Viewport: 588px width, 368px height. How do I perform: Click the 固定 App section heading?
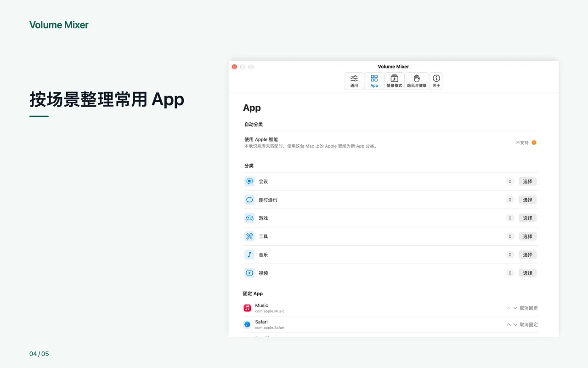tap(253, 293)
